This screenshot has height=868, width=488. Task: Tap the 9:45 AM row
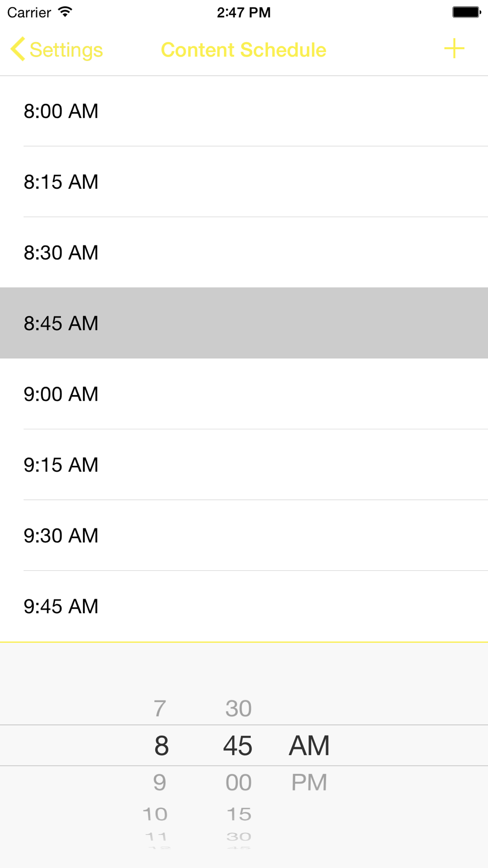[244, 606]
